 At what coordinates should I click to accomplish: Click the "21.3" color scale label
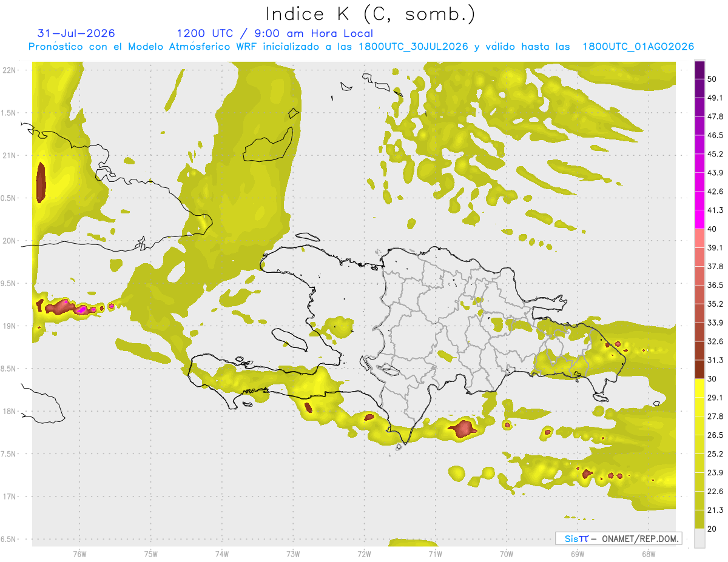(x=715, y=510)
